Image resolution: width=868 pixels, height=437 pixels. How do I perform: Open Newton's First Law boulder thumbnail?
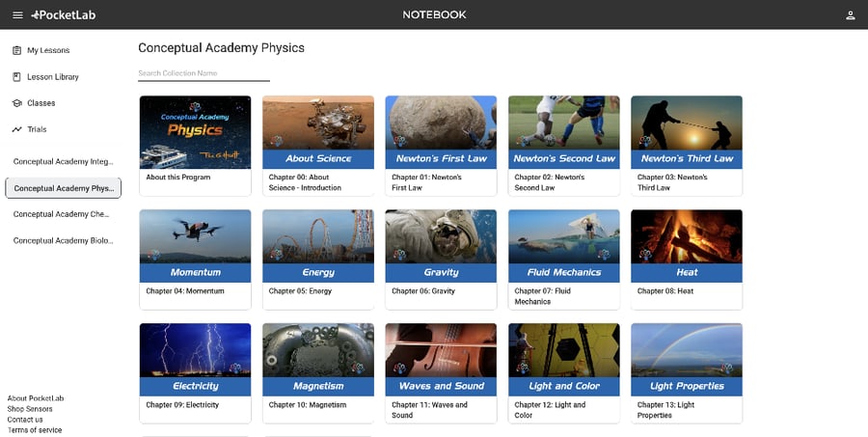click(x=441, y=132)
